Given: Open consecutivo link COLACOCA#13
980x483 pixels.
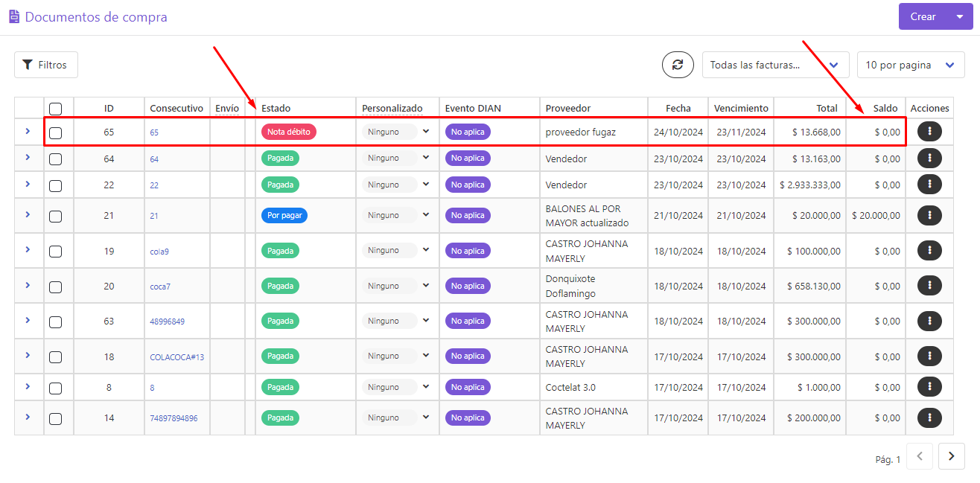Looking at the screenshot, I should [177, 357].
